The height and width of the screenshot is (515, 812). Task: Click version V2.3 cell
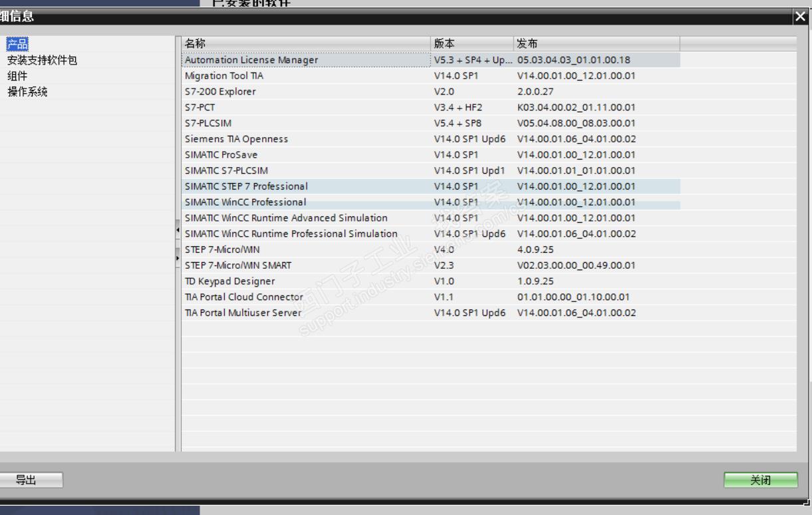point(473,265)
